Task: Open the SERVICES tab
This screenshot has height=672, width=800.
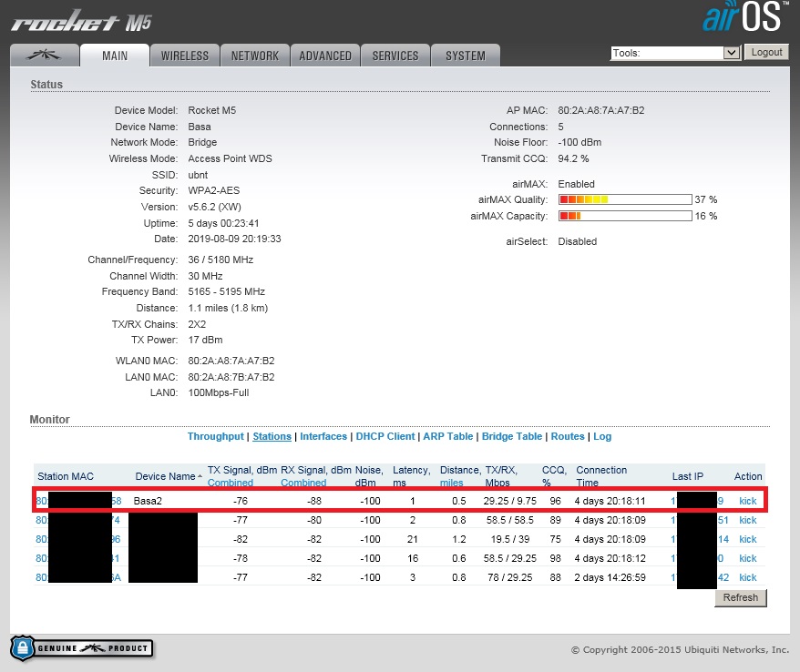Action: 395,55
